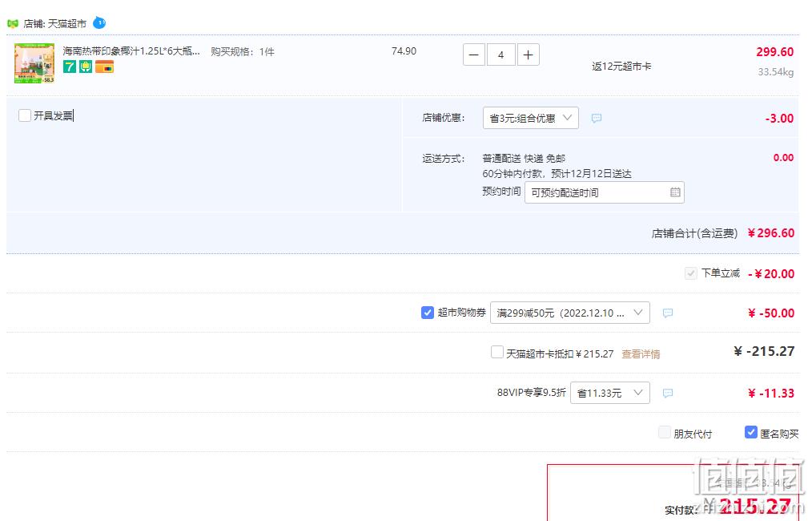Click the orange credit card badge
Screen dimensions: 812x521
click(x=104, y=67)
